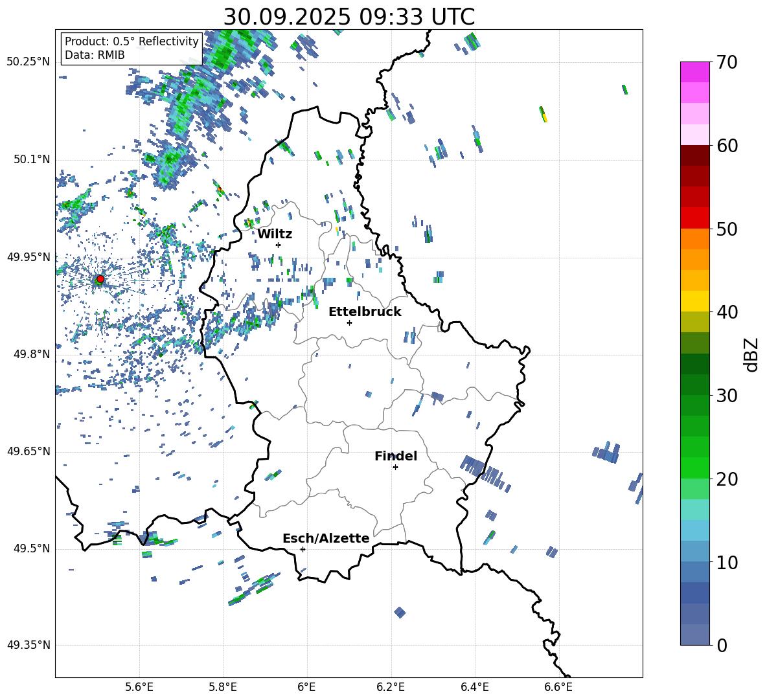Click the 49.95°N latitude label
The width and height of the screenshot is (767, 700).
coord(29,257)
